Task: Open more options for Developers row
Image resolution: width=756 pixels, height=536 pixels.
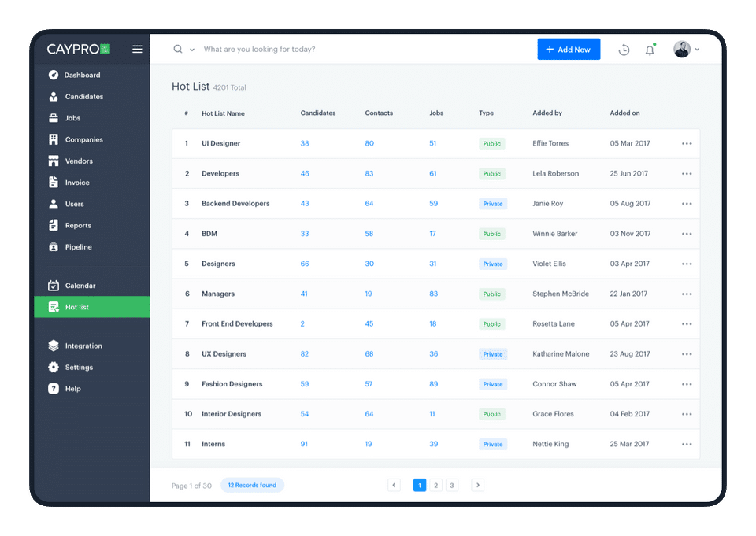Action: point(687,173)
